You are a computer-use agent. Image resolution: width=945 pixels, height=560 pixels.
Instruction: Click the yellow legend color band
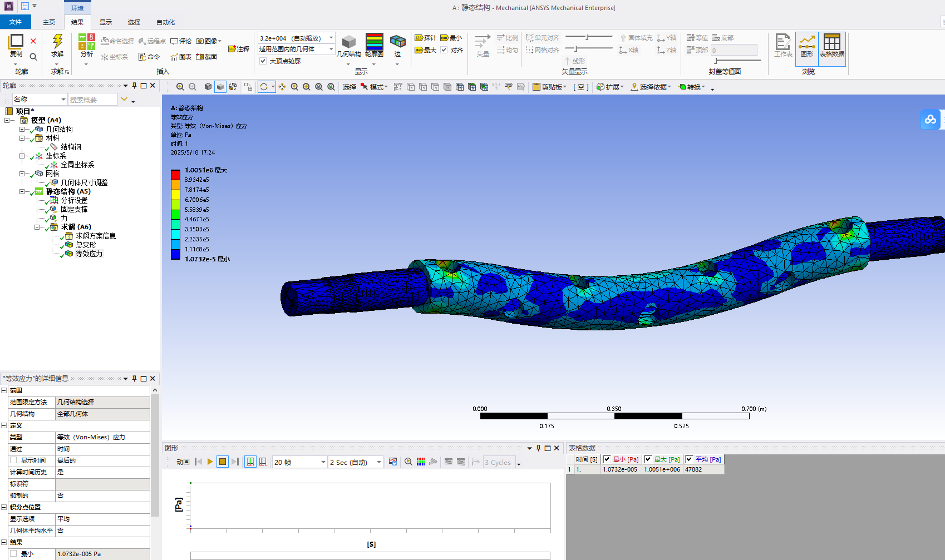(175, 195)
